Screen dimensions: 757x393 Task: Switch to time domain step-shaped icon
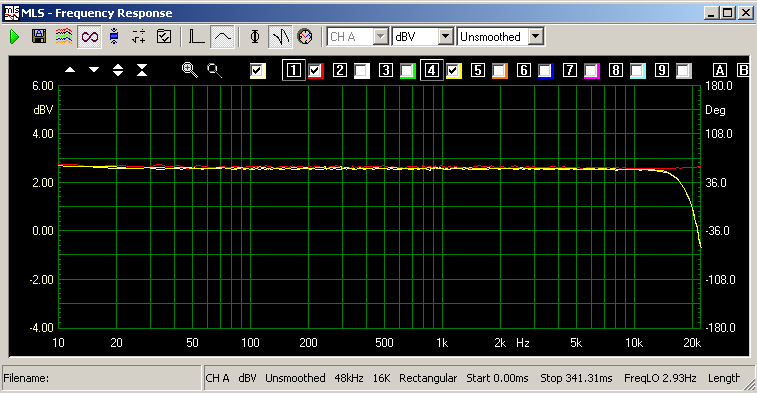[196, 37]
